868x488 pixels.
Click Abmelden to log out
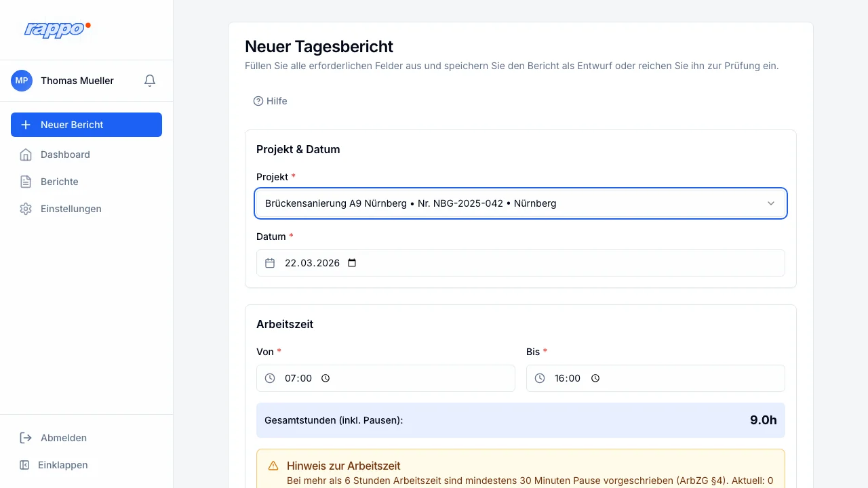click(86, 438)
